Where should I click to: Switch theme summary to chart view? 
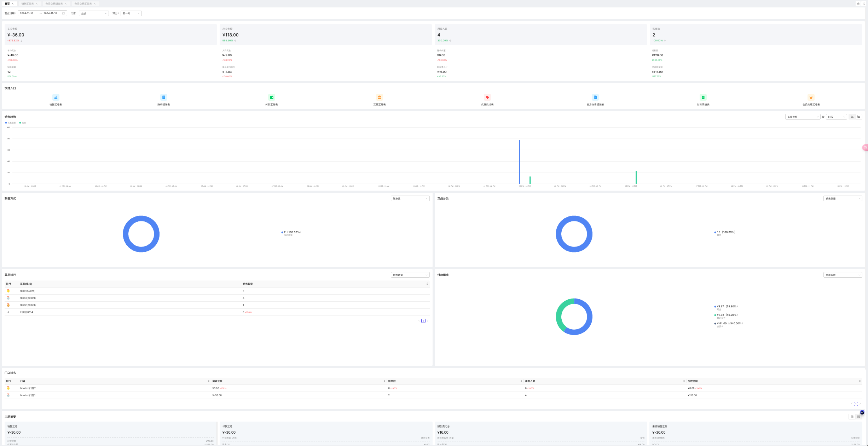point(859,417)
